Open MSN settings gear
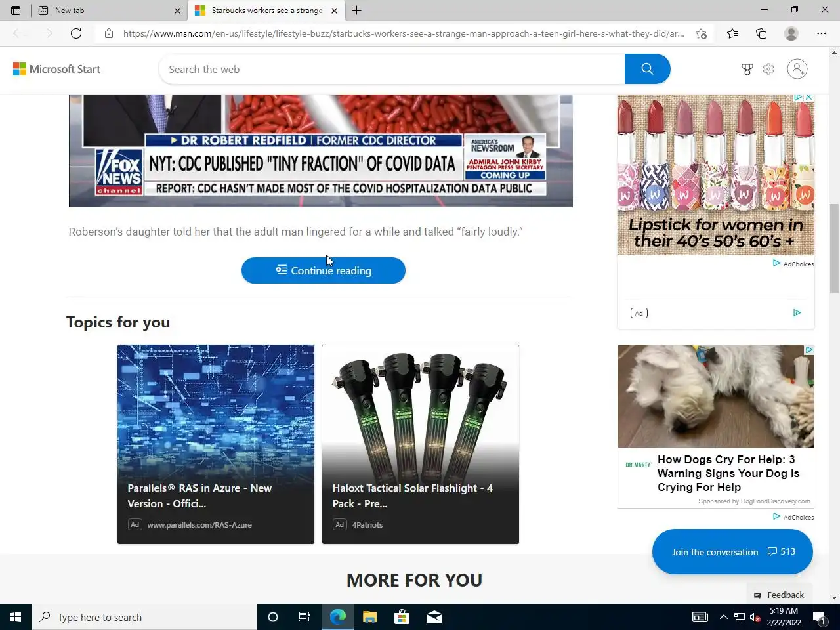 click(768, 69)
